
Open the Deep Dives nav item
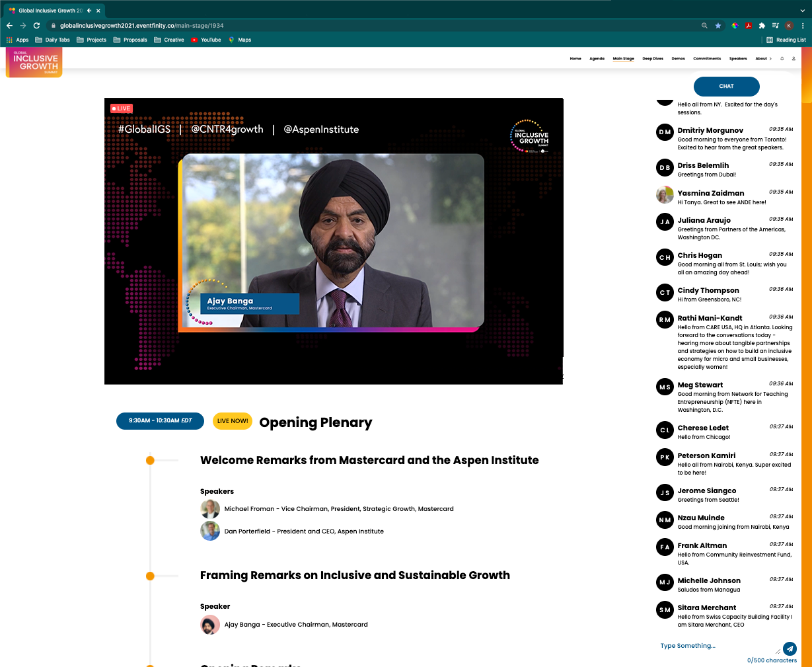pyautogui.click(x=653, y=59)
